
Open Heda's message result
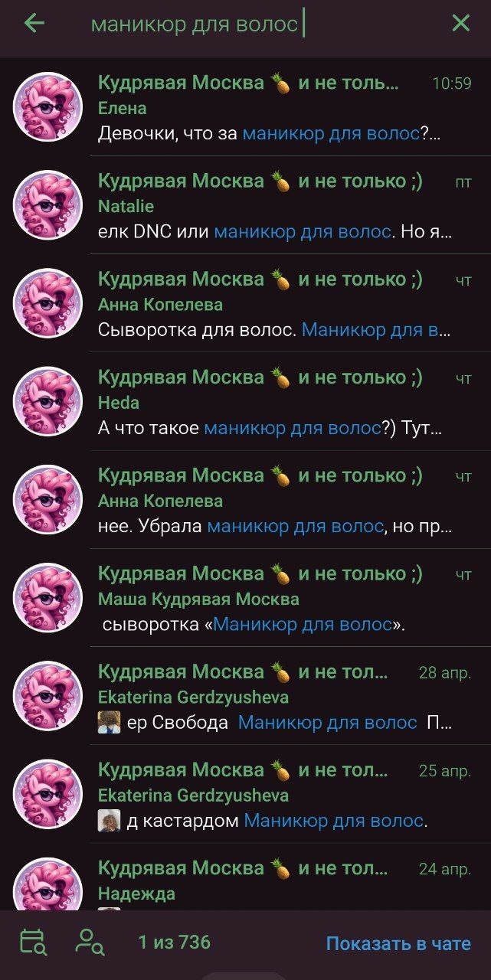click(x=245, y=401)
